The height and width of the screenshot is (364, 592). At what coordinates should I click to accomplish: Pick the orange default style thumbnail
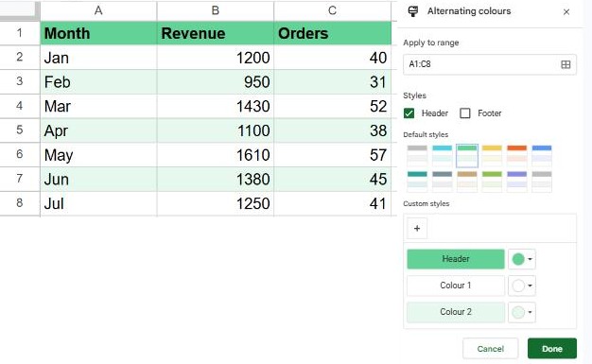(x=517, y=156)
